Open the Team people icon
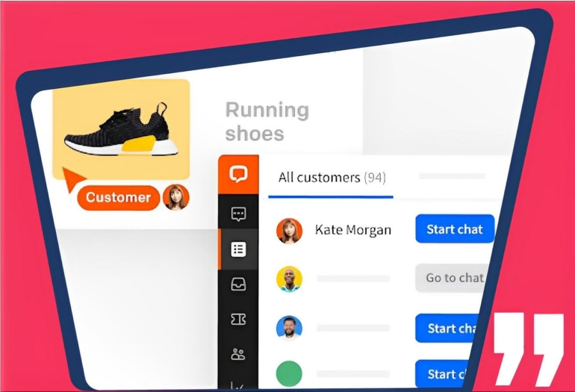The image size is (575, 392). (238, 355)
